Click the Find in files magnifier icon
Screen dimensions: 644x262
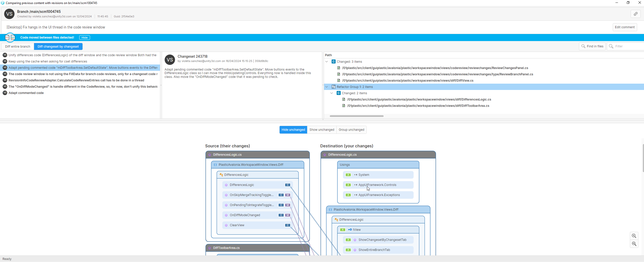(x=584, y=46)
